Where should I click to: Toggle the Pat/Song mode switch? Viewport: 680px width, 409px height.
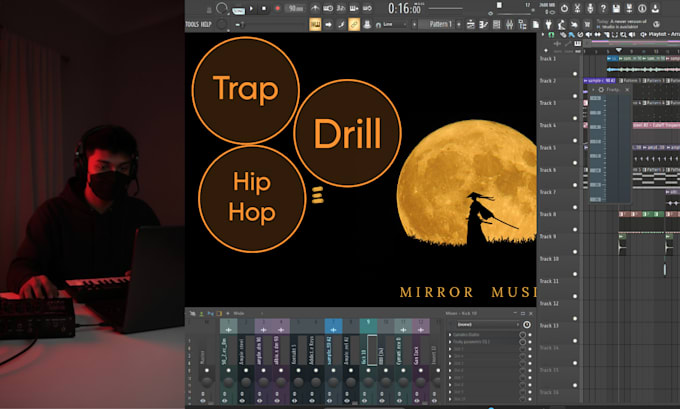pos(239,10)
